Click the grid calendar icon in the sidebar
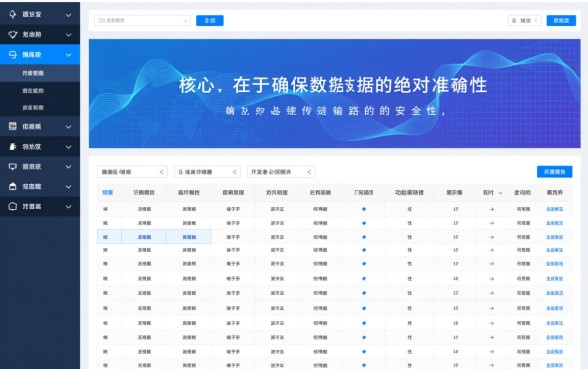Image resolution: width=588 pixels, height=369 pixels. coord(13,126)
